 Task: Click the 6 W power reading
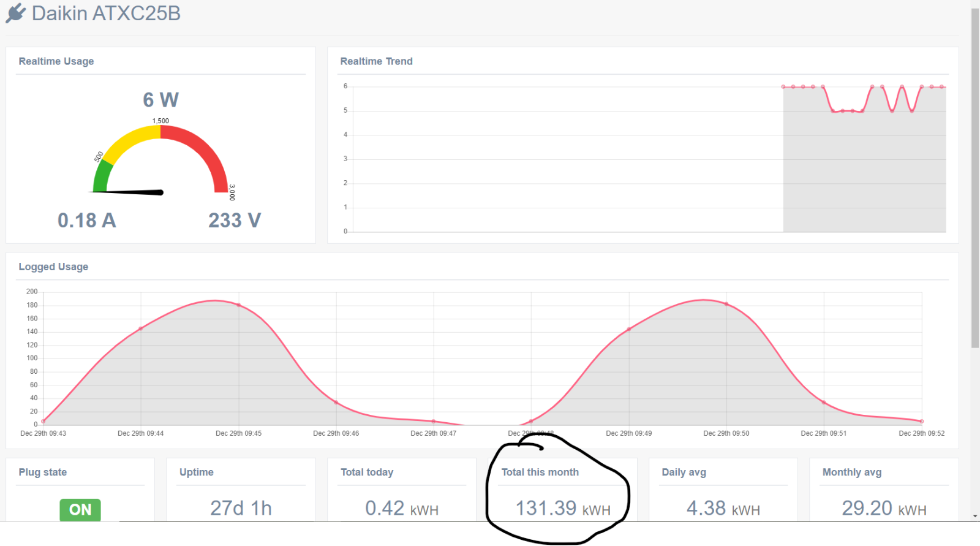161,99
